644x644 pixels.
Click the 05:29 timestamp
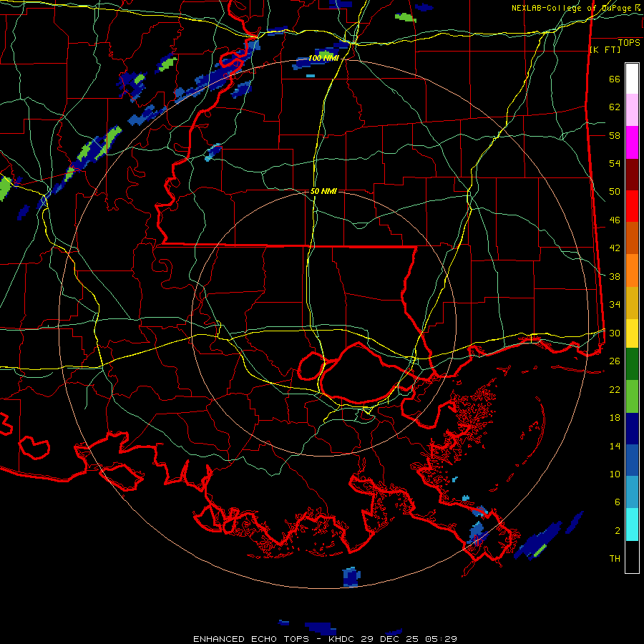pos(441,639)
